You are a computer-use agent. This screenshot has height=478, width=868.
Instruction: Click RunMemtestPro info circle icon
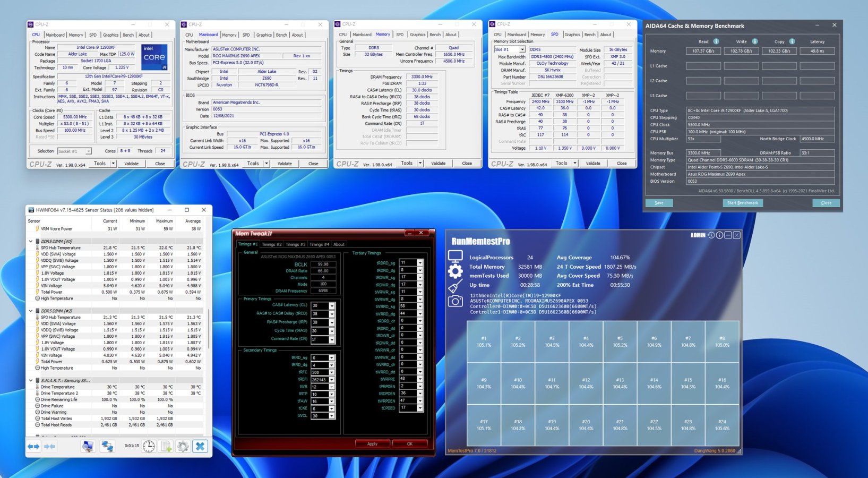[x=719, y=235]
